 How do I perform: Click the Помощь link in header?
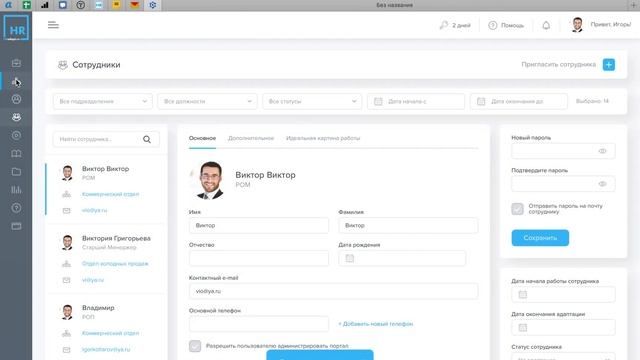pyautogui.click(x=512, y=25)
